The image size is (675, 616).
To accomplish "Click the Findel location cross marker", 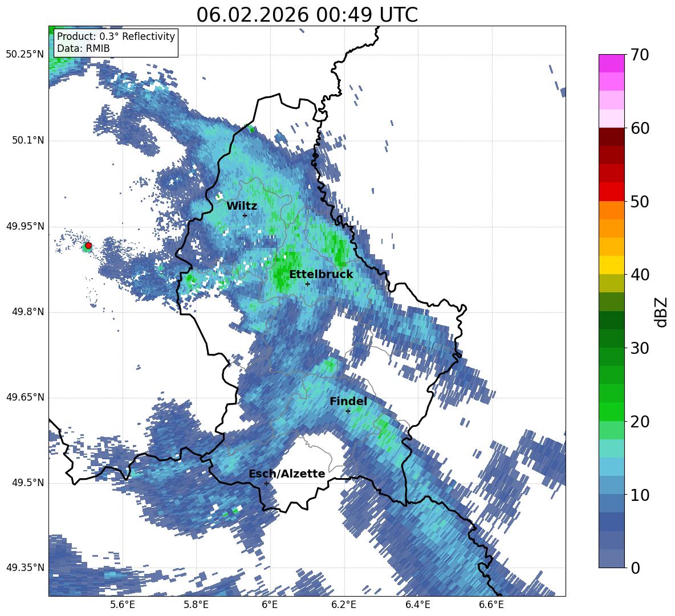I will coord(348,411).
